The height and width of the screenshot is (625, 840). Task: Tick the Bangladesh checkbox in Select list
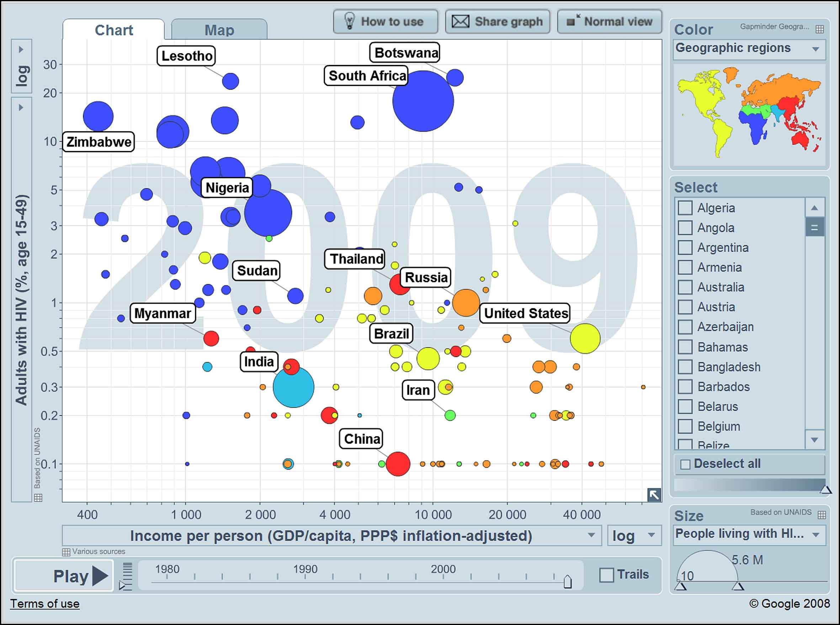[x=685, y=367]
